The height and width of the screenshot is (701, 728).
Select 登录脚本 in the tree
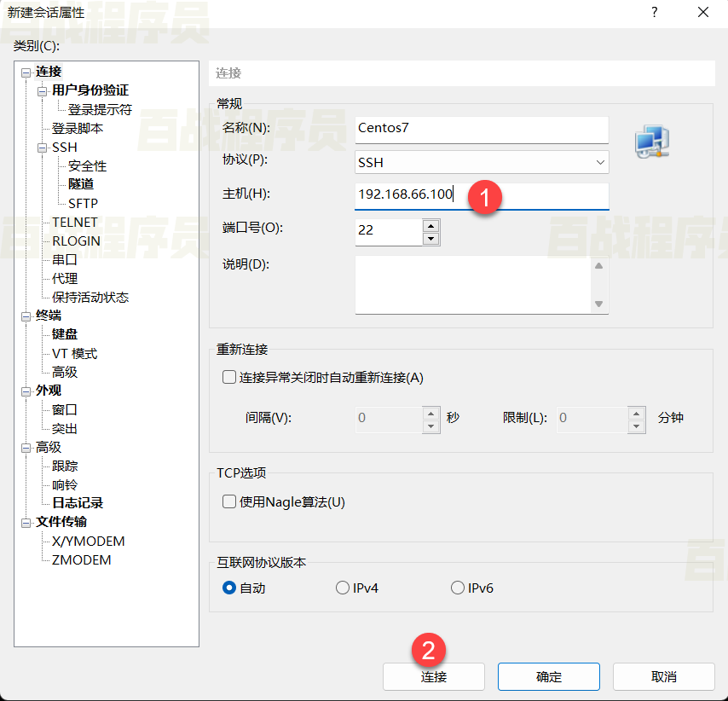[78, 128]
